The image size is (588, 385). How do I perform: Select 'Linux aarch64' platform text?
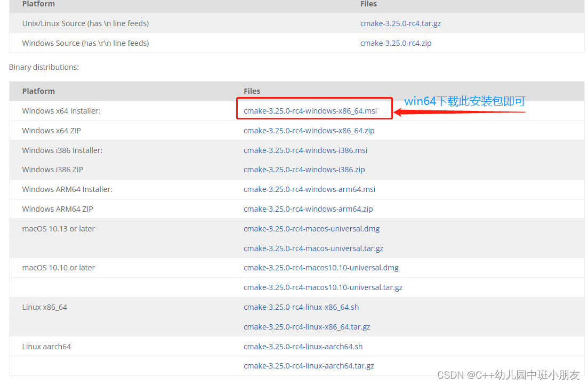pyautogui.click(x=46, y=347)
